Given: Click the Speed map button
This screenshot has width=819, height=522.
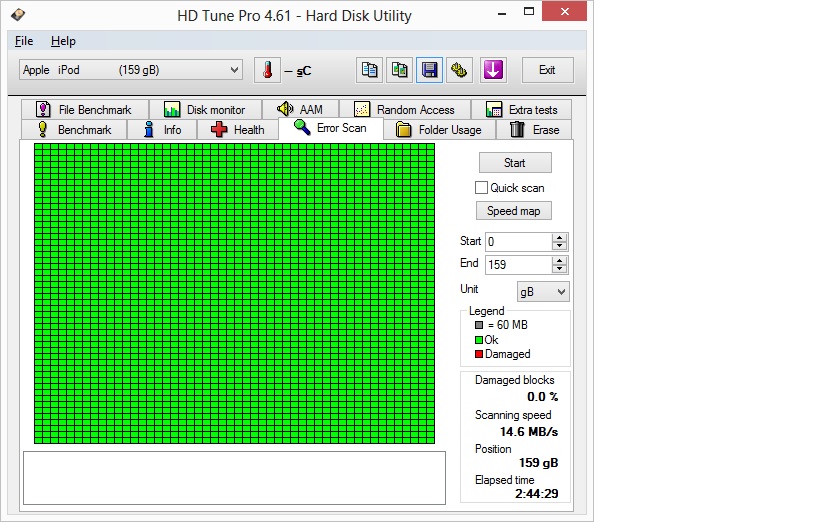Looking at the screenshot, I should (513, 211).
